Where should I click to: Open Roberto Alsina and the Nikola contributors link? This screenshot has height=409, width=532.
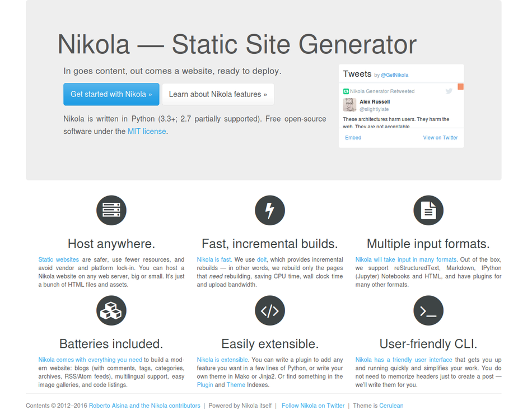(x=144, y=406)
